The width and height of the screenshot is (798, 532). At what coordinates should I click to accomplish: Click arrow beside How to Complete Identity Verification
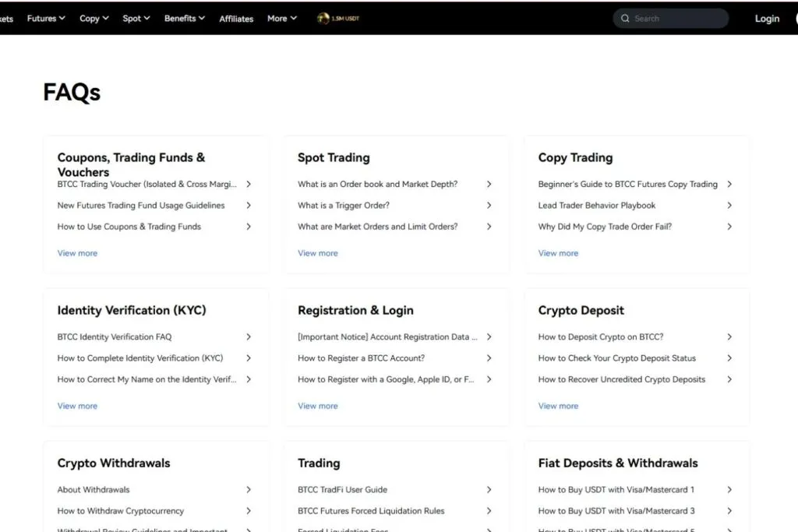coord(249,358)
